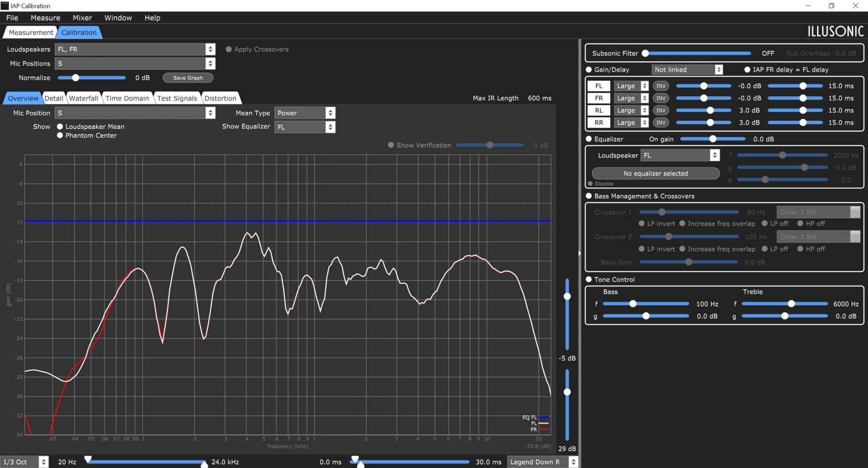Viewport: 868px width, 468px height.
Task: Turn on the Equalizer section toggle
Action: tap(589, 139)
